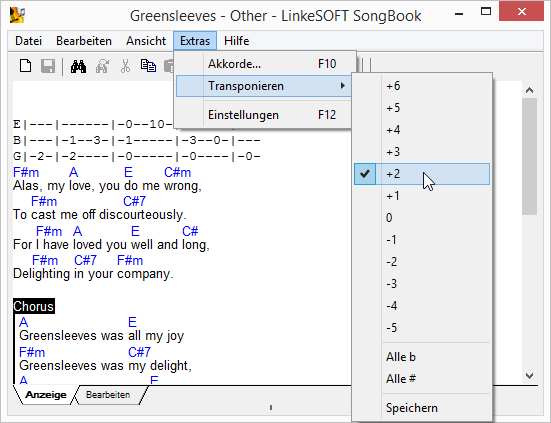Viewport: 551px width, 423px height.
Task: Click the Copy pages icon
Action: pos(148,66)
